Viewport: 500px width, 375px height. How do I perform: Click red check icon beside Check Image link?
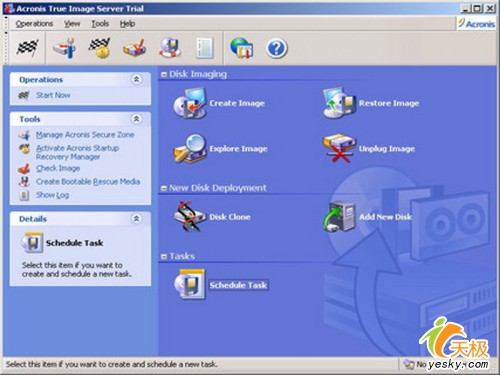click(x=24, y=169)
